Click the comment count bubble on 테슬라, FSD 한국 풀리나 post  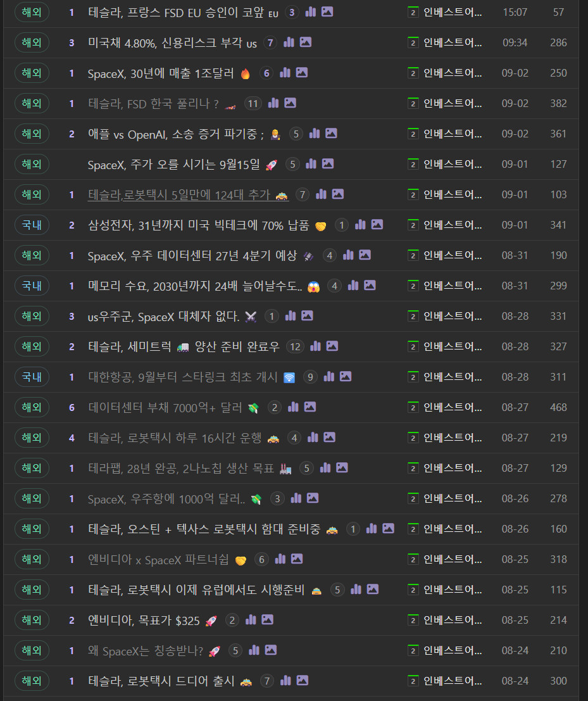[253, 104]
